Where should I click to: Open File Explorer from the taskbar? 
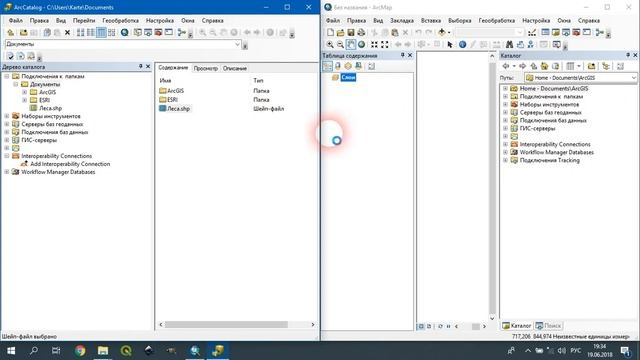(x=103, y=351)
